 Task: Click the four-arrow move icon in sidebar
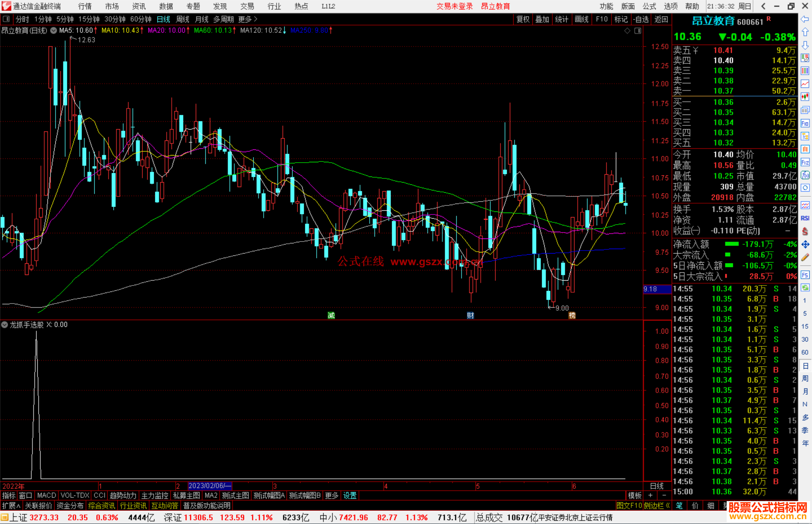805,245
